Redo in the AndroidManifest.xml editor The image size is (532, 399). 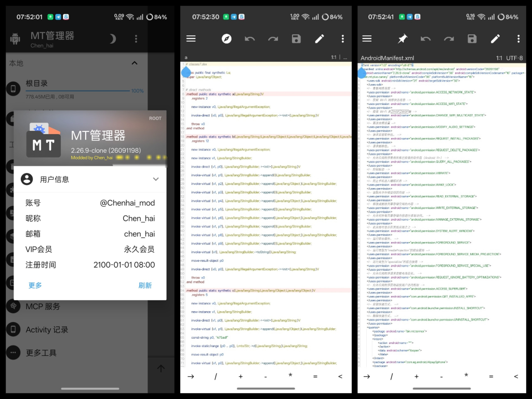pos(449,39)
